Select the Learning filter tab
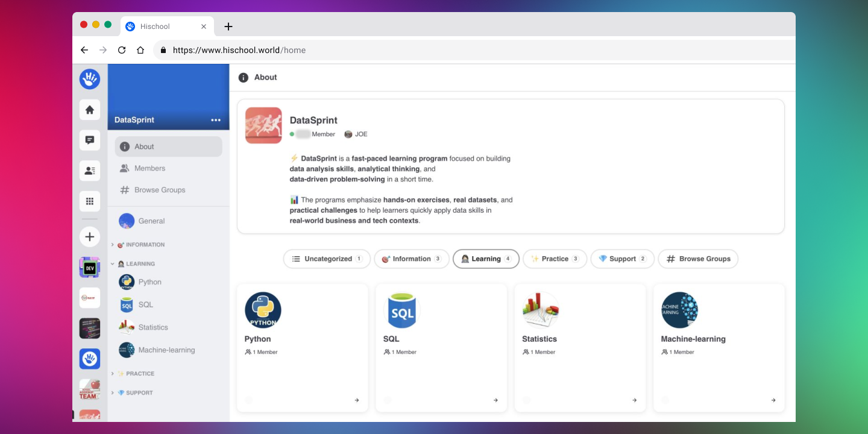 [486, 259]
